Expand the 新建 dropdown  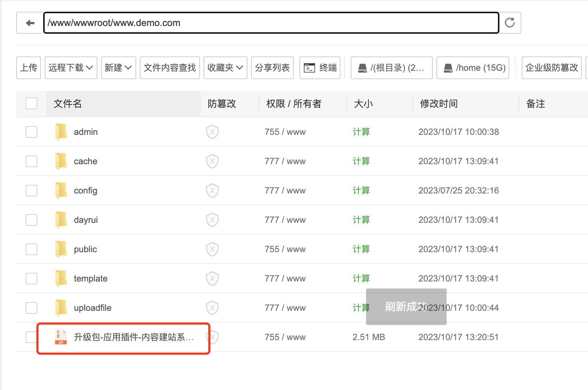pyautogui.click(x=118, y=68)
